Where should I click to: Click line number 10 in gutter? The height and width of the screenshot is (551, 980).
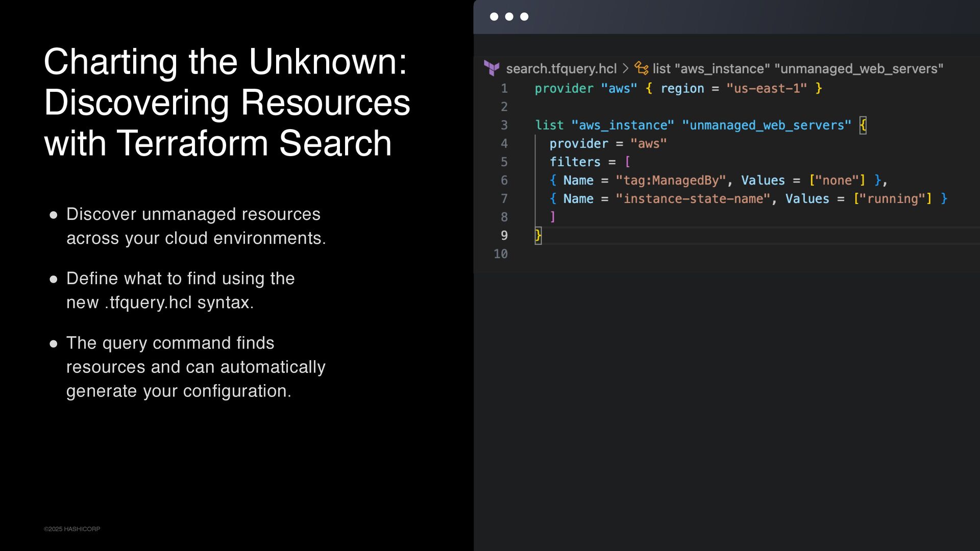(x=500, y=254)
